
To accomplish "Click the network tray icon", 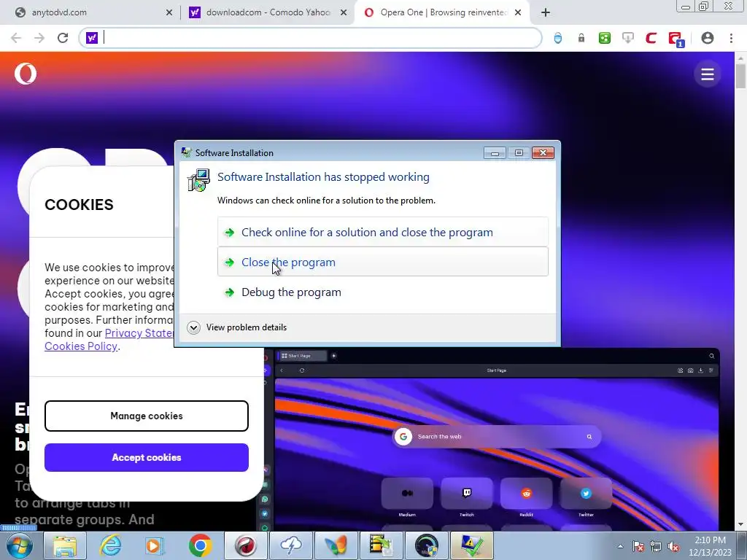I will 656,546.
